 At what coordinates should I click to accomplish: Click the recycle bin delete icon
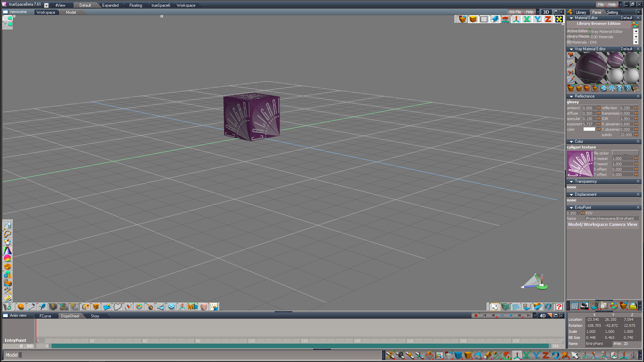pyautogui.click(x=7, y=307)
